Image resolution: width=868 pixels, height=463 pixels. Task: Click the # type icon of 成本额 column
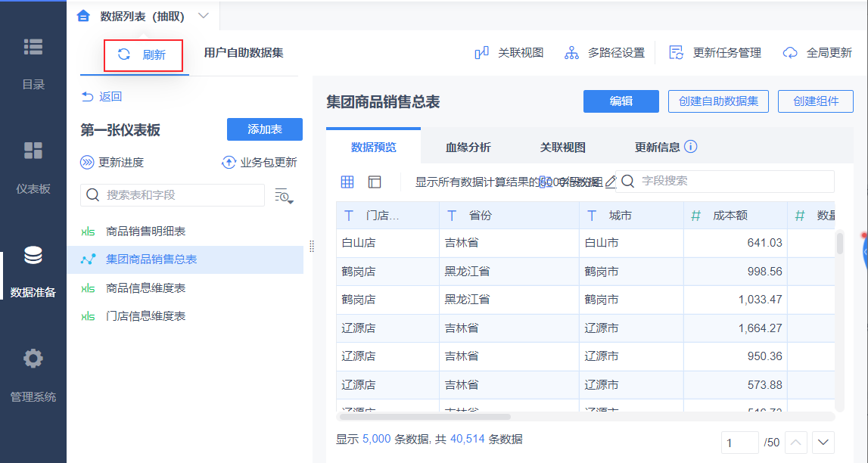tap(696, 216)
